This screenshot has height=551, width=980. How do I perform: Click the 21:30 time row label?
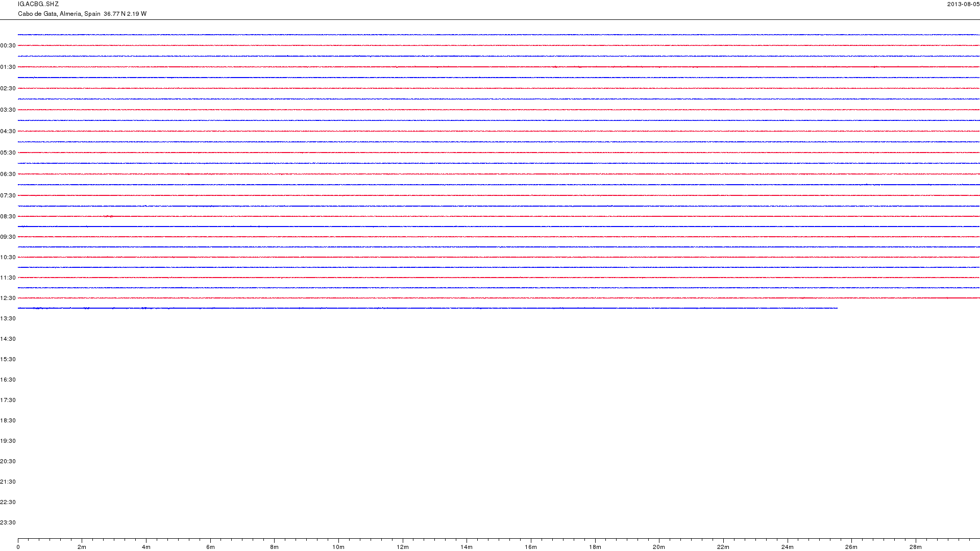8,482
